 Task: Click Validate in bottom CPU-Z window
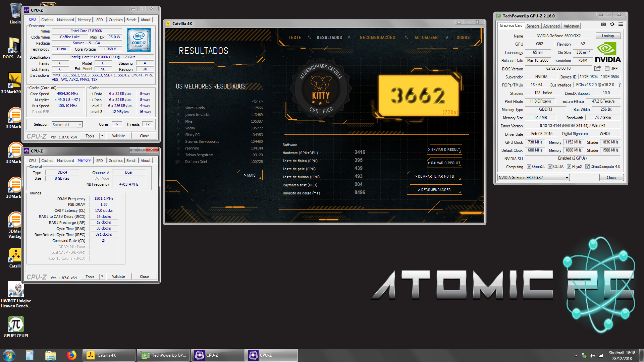(x=118, y=277)
